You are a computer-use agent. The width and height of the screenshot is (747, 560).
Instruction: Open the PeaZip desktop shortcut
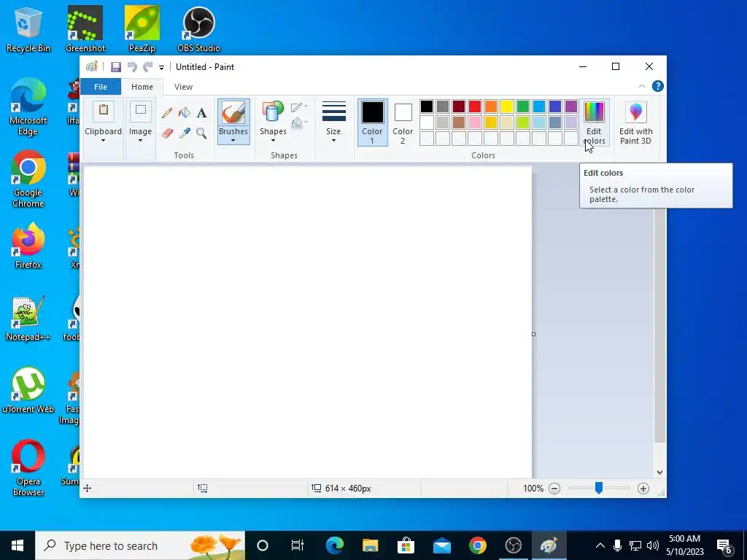(142, 29)
